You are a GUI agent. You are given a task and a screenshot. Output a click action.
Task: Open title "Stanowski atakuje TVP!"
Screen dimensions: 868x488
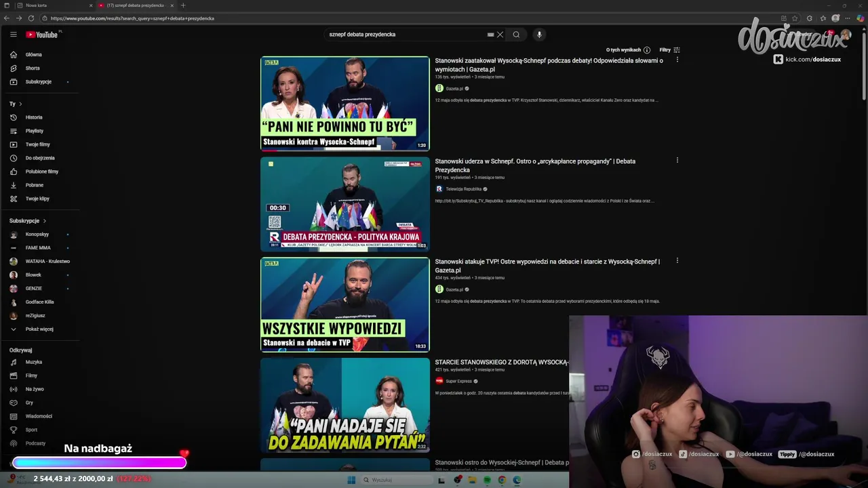(547, 266)
